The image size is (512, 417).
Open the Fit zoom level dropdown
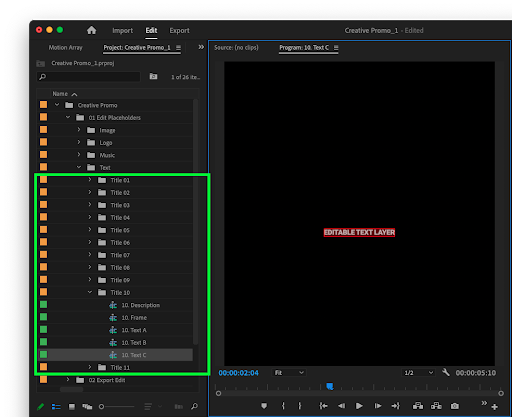(289, 373)
